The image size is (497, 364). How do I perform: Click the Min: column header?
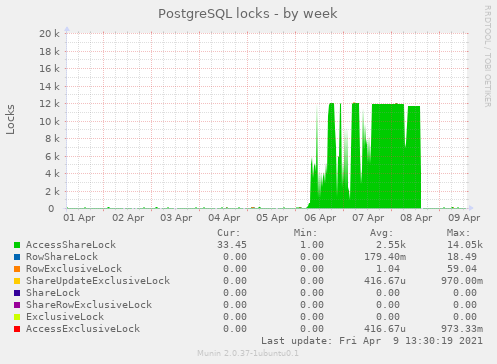(x=305, y=233)
